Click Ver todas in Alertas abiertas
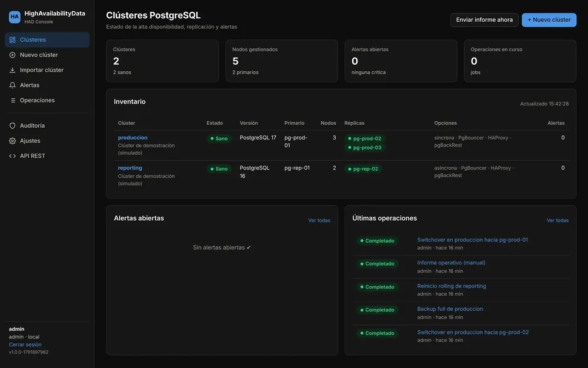The width and height of the screenshot is (588, 368). point(319,220)
